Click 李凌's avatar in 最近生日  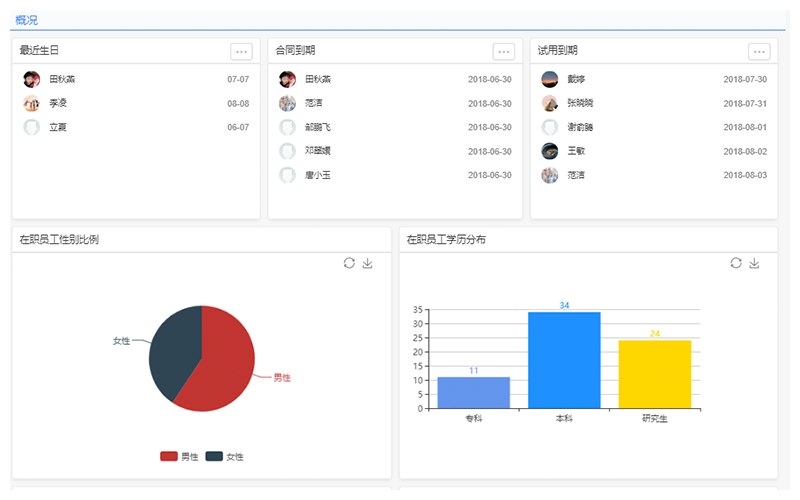click(32, 103)
